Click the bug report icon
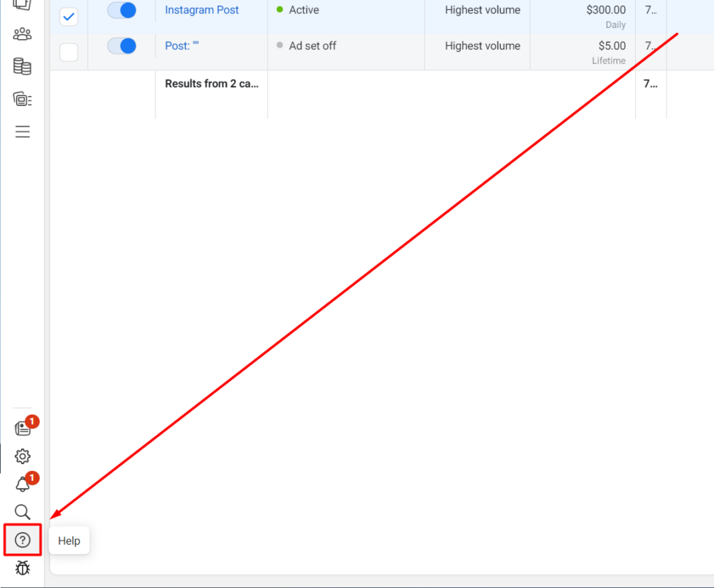714x588 pixels. point(22,568)
